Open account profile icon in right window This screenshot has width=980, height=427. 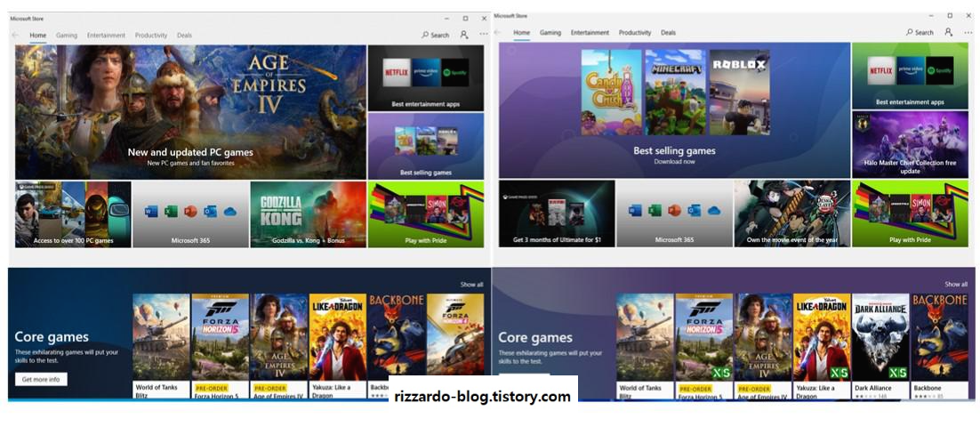click(949, 32)
